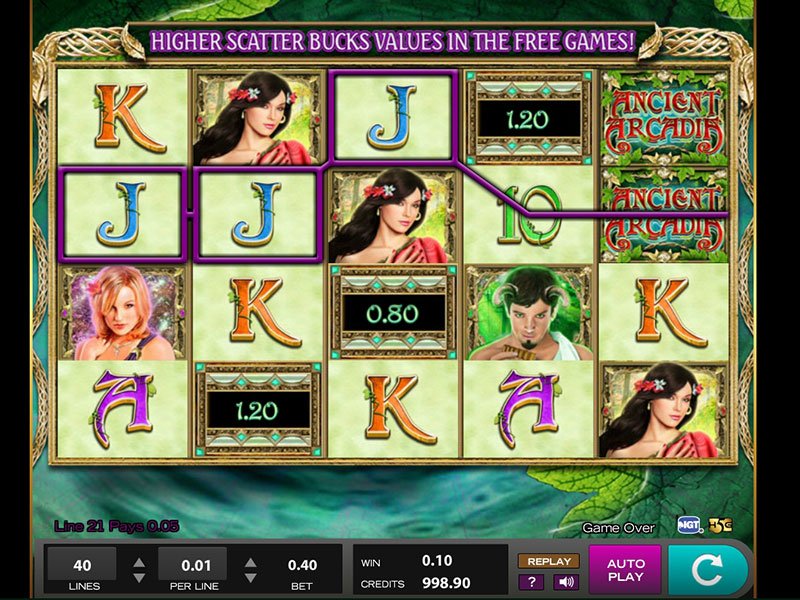Screen dimensions: 800x600
Task: Click the 0.80 scatter bucks symbol
Action: pyautogui.click(x=393, y=312)
